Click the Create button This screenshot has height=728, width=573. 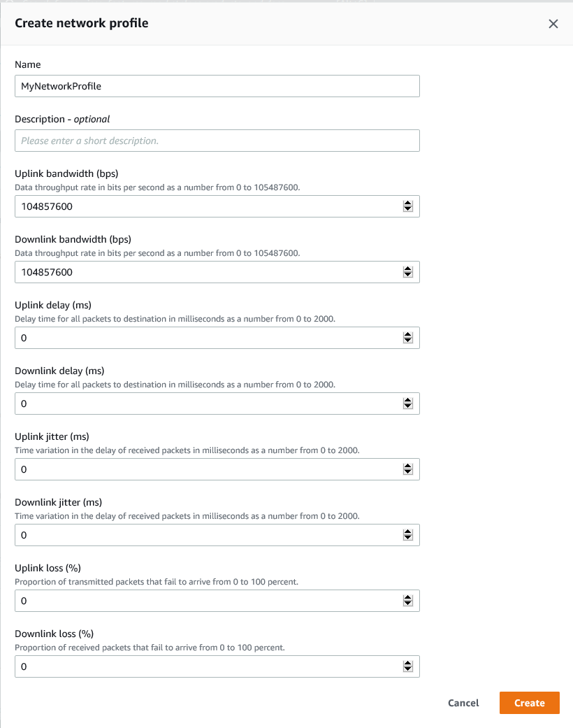click(x=529, y=703)
